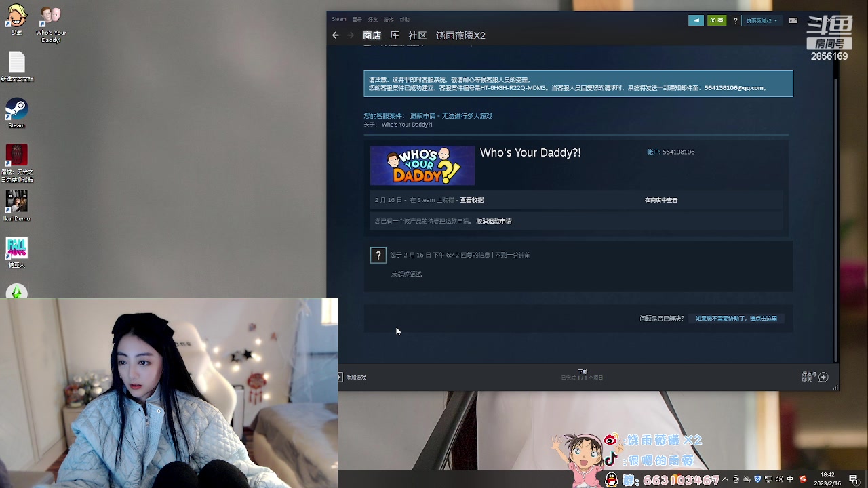Open the yellow-haired cartoon face desktop shortcut
868x488 pixels.
click(x=16, y=20)
